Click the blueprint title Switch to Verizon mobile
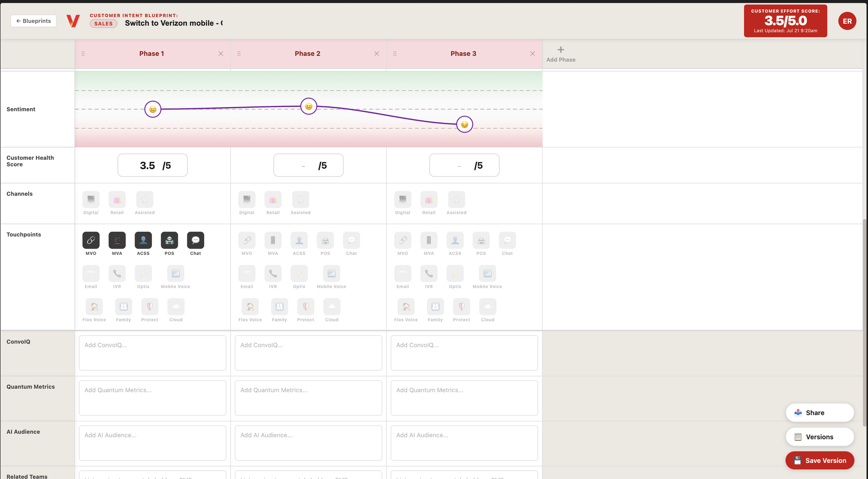868x479 pixels. (174, 23)
